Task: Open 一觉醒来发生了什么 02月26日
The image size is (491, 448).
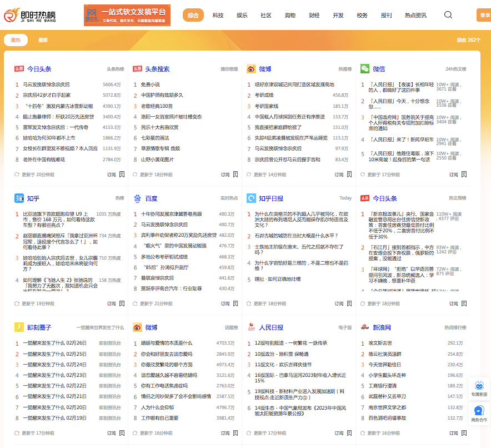Action: [x=54, y=343]
